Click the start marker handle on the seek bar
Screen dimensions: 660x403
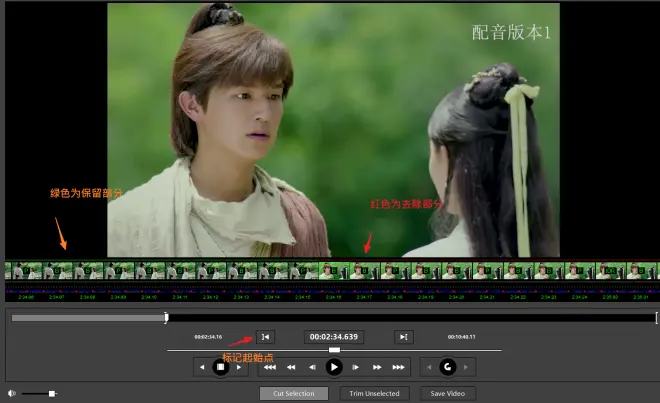point(166,318)
